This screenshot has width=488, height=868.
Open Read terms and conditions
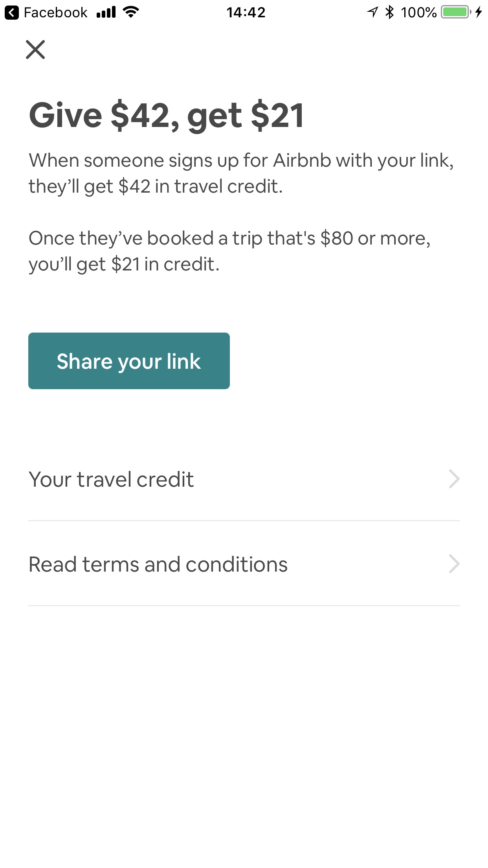pyautogui.click(x=158, y=565)
